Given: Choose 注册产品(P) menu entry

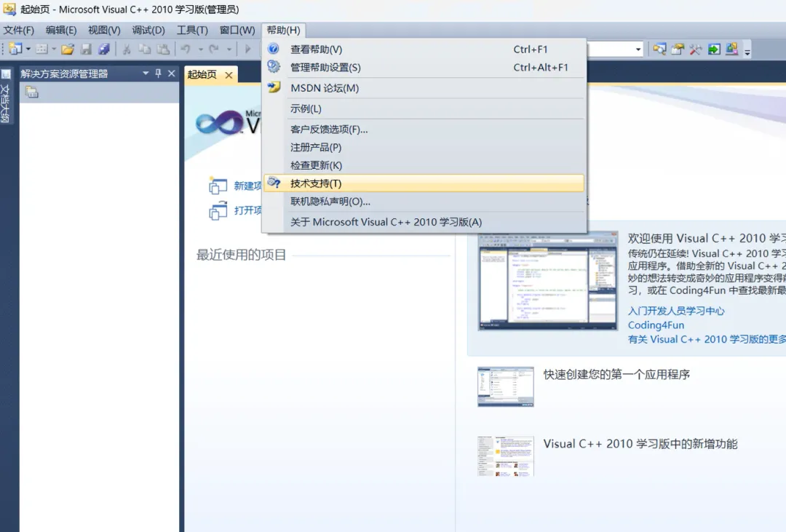Looking at the screenshot, I should 424,147.
